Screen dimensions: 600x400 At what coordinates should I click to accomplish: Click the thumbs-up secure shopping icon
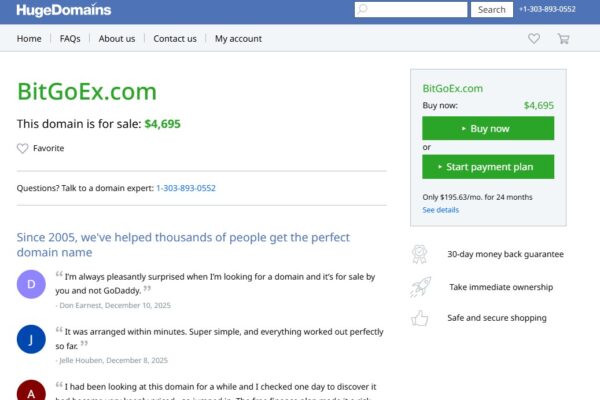click(420, 318)
